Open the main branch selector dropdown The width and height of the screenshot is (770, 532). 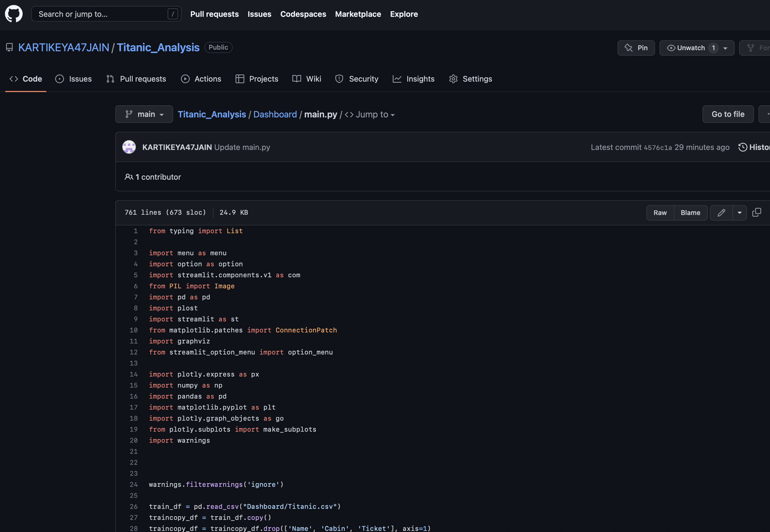144,114
